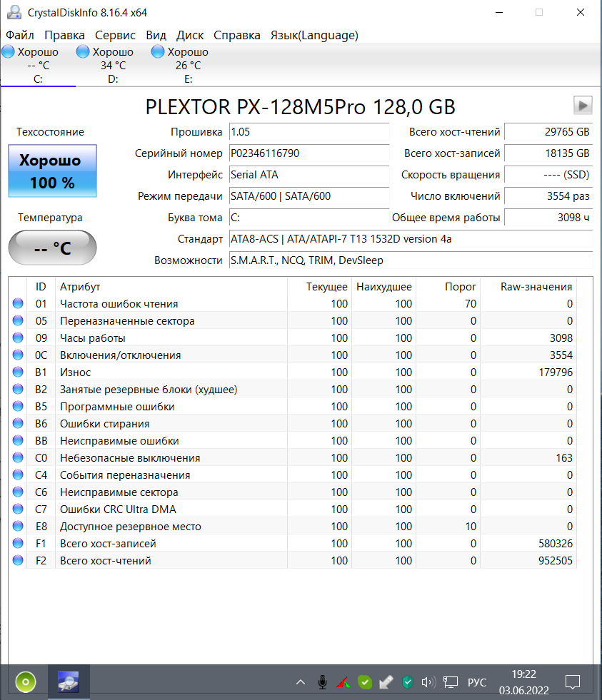
Task: Click the CrystalDiskInfo taskbar icon
Action: 69,681
